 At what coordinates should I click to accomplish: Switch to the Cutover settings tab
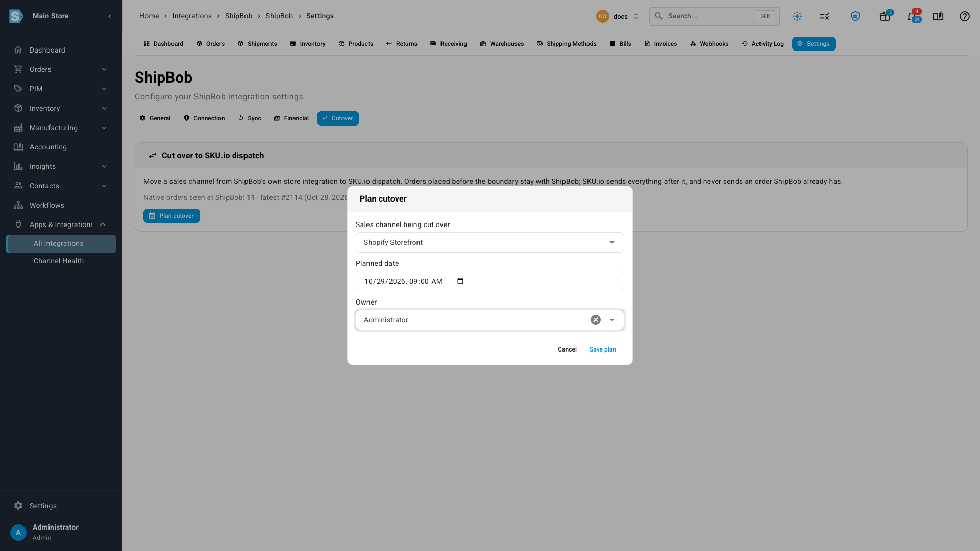338,118
